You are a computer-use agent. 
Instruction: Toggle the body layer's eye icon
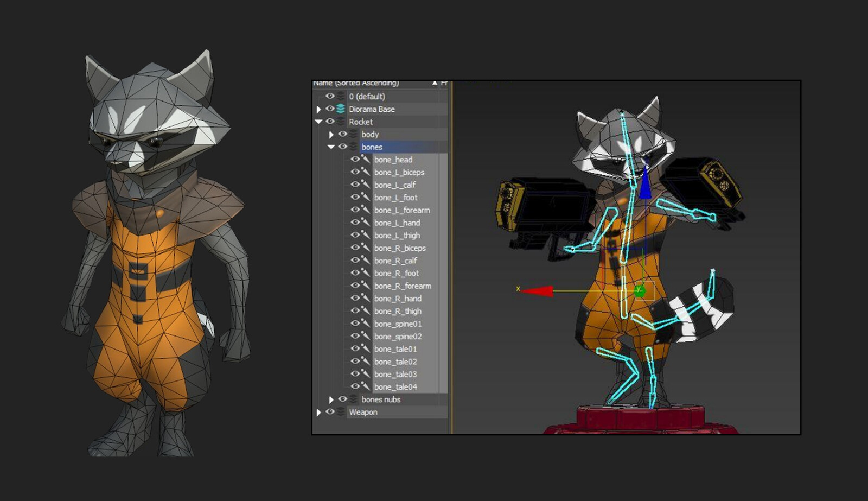point(342,134)
